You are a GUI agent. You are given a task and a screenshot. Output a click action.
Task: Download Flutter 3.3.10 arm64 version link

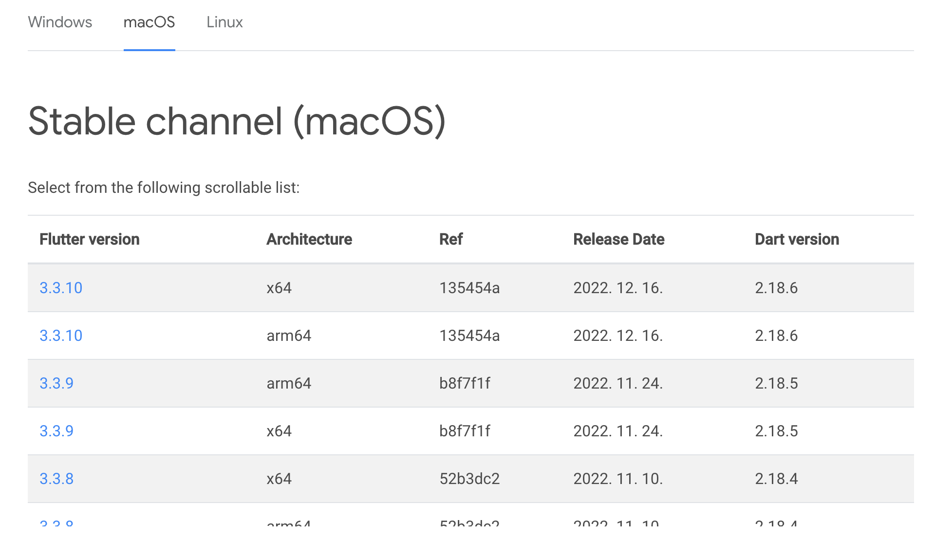pos(61,336)
